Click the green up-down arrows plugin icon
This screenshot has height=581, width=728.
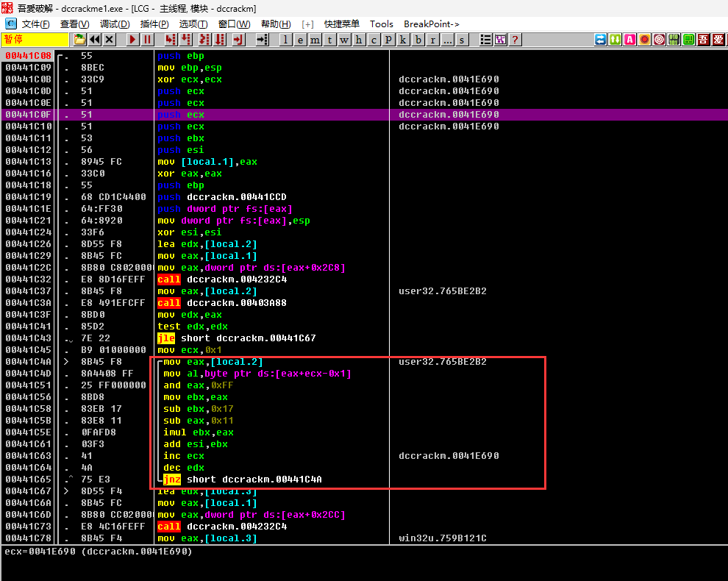pyautogui.click(x=615, y=40)
